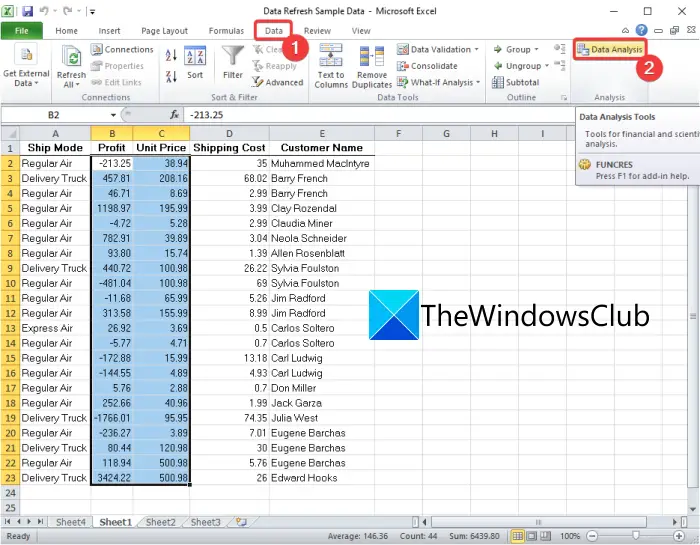This screenshot has width=700, height=545.
Task: Open the File tab
Action: tap(21, 30)
